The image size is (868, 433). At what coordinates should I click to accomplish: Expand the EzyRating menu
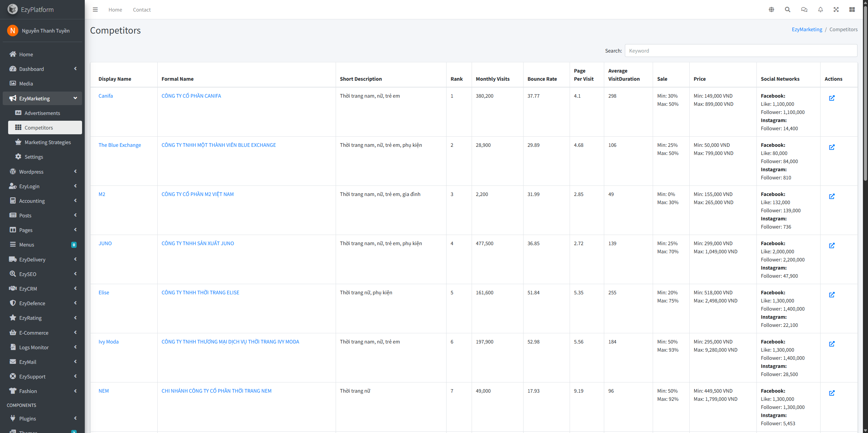click(x=42, y=318)
